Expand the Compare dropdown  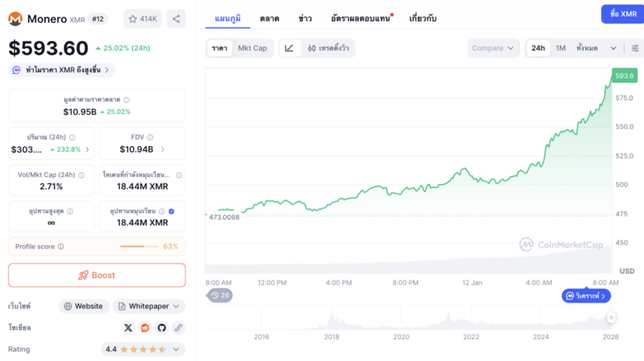tap(493, 48)
